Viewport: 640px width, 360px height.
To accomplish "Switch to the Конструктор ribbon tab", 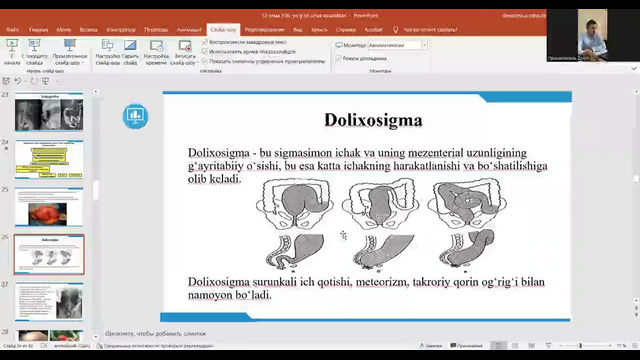I will [x=121, y=30].
